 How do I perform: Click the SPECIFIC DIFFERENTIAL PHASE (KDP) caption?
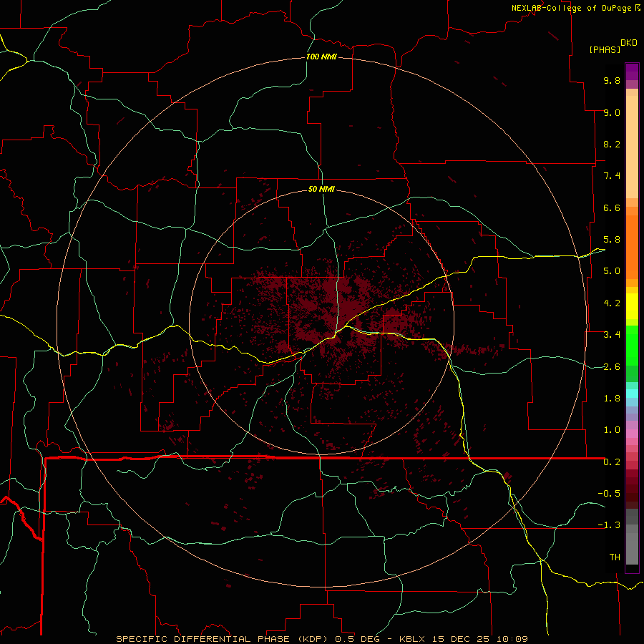[x=223, y=639]
